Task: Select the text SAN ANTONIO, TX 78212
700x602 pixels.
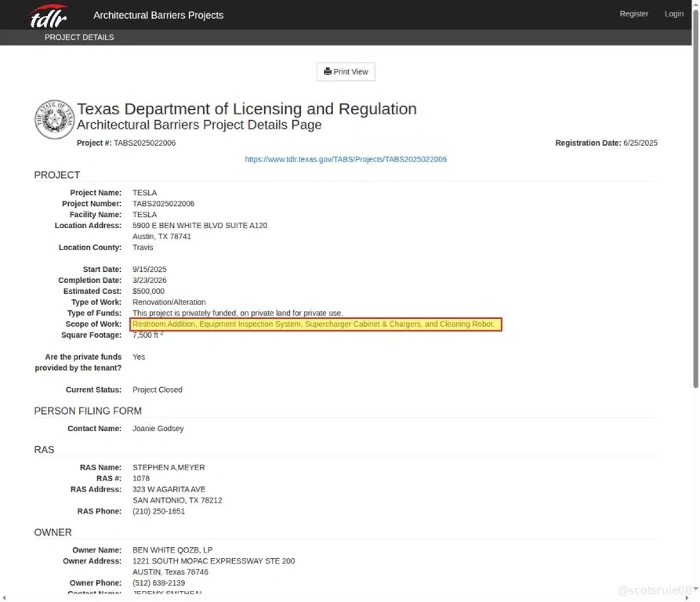Action: click(x=177, y=501)
